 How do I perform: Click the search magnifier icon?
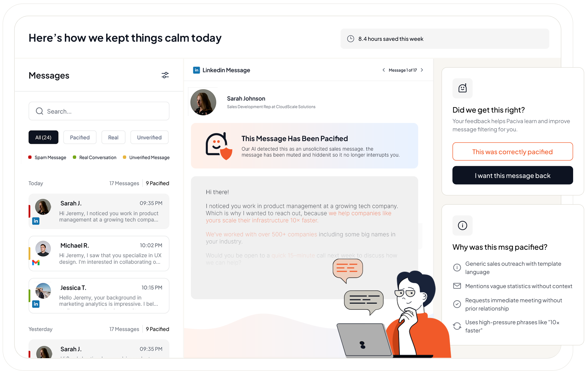pyautogui.click(x=40, y=111)
